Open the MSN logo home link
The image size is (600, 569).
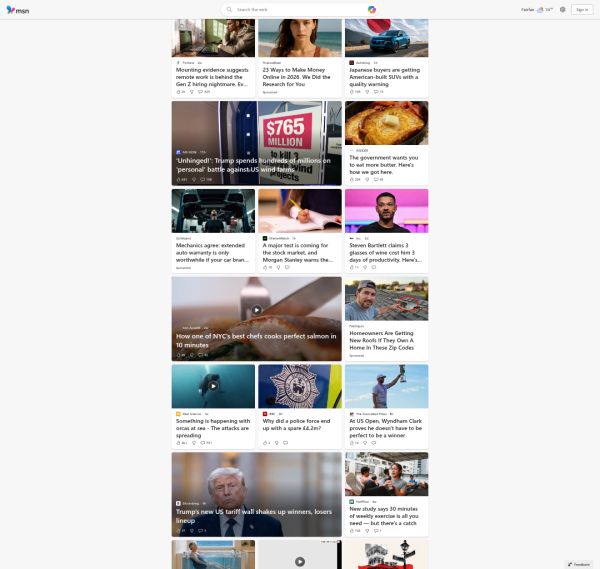[x=18, y=10]
